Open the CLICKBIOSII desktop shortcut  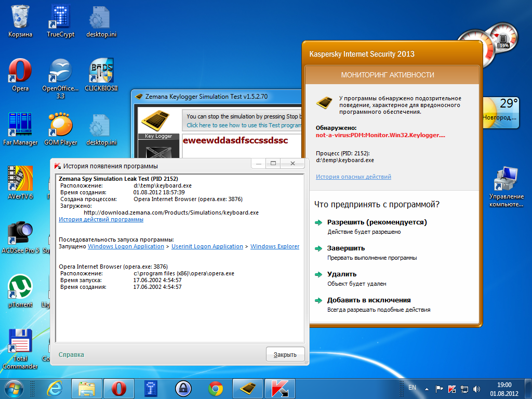pyautogui.click(x=101, y=74)
